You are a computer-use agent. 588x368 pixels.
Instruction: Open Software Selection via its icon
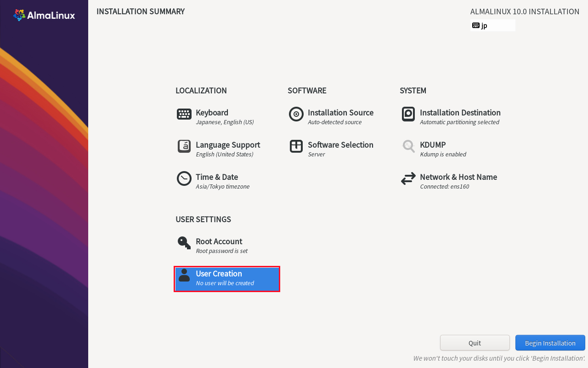point(296,146)
